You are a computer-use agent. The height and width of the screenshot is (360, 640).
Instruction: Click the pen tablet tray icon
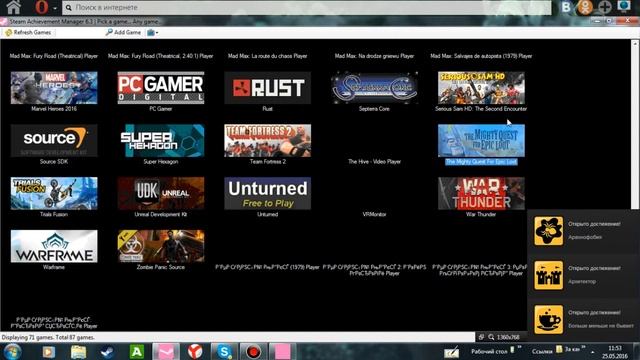[x=451, y=352]
